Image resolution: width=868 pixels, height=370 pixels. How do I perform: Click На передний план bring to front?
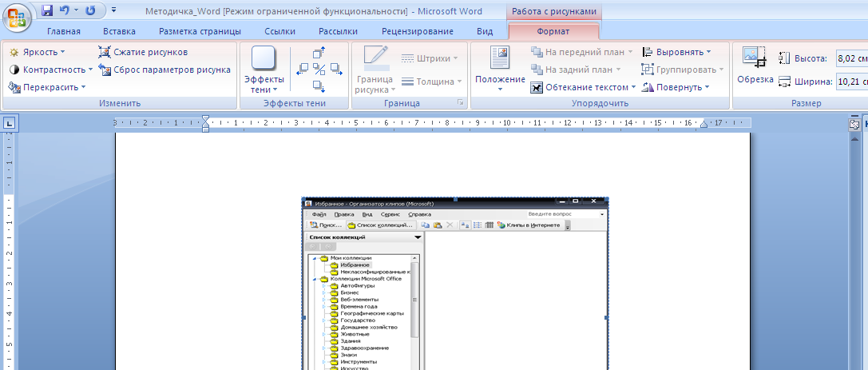(581, 52)
